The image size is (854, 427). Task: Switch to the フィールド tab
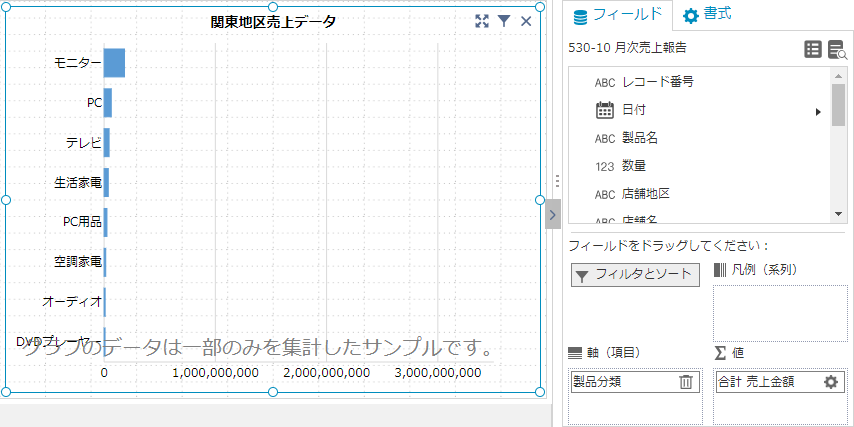pos(618,15)
